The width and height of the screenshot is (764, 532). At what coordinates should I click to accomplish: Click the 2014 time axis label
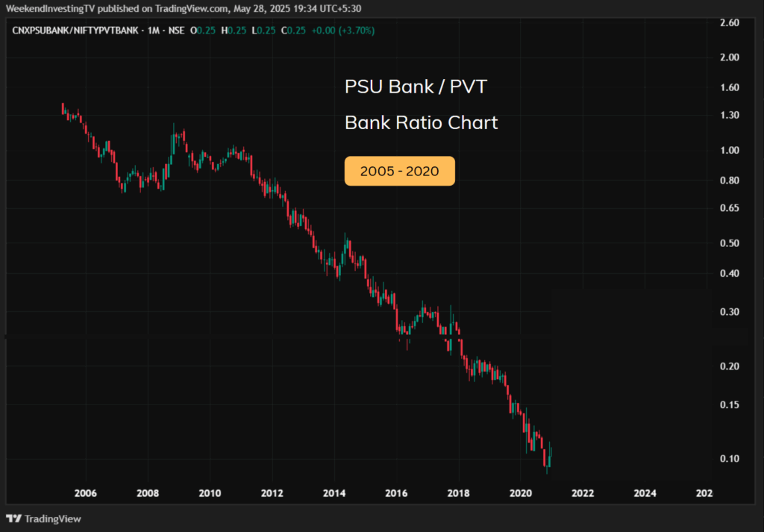pyautogui.click(x=334, y=493)
